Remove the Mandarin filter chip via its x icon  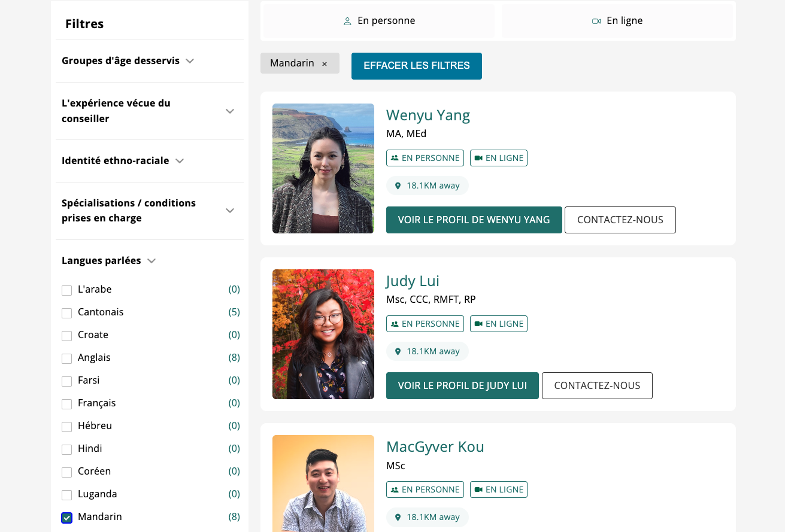[324, 63]
